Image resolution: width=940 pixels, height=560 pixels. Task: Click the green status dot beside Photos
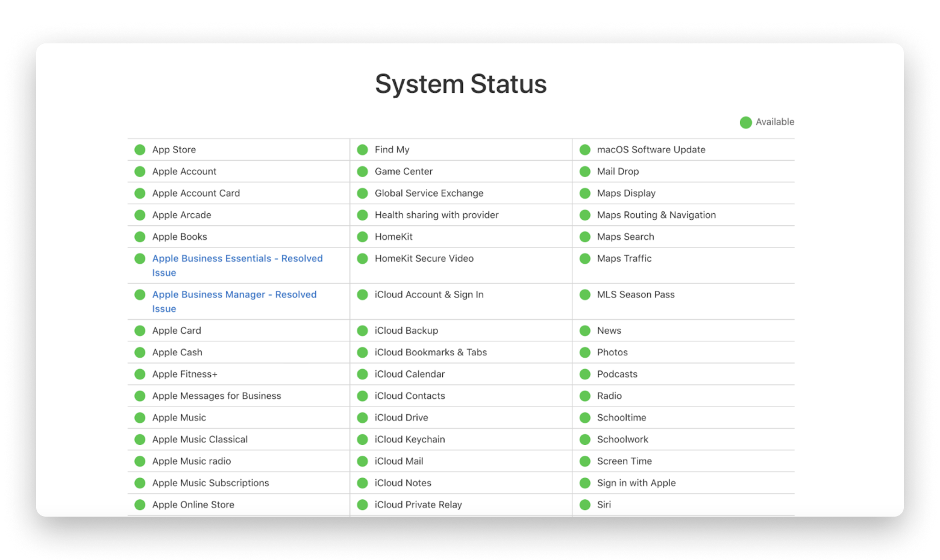(584, 352)
